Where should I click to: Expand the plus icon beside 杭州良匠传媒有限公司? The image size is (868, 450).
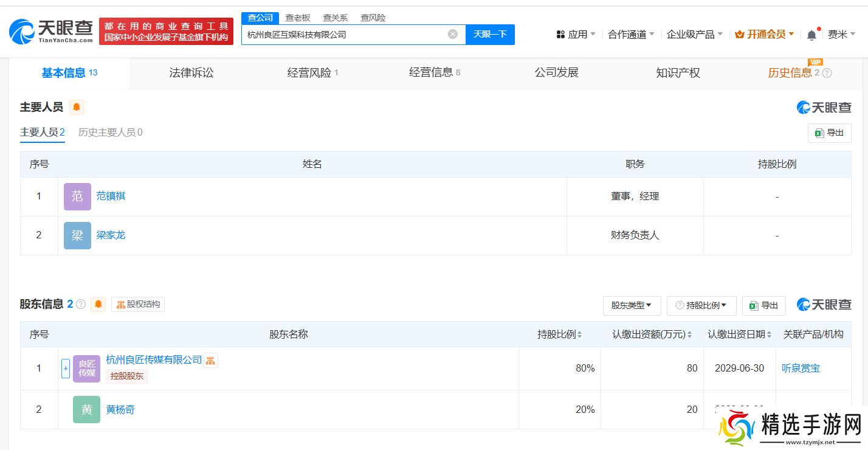pos(65,368)
